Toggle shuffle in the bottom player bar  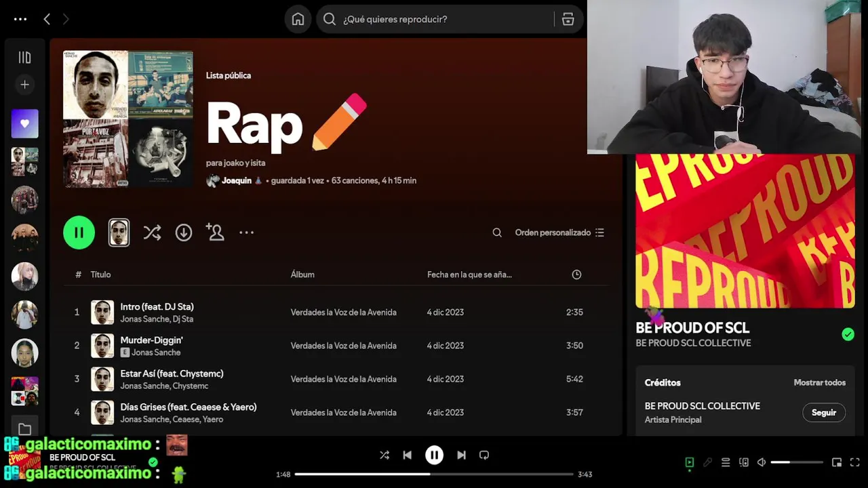[x=384, y=455]
